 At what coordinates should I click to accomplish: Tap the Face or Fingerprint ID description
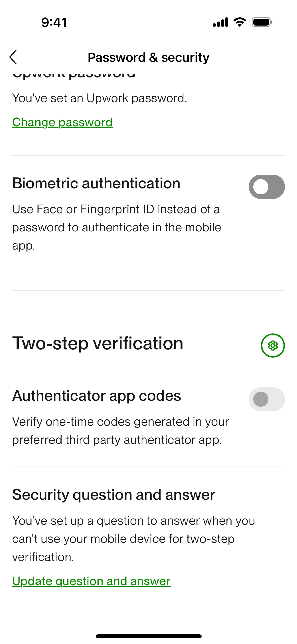point(116,227)
